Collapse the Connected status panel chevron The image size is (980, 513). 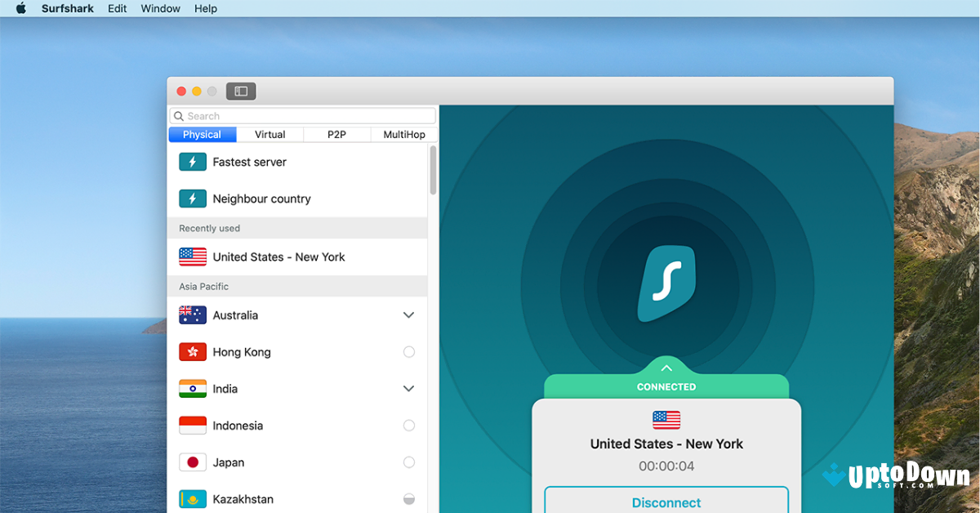coord(666,367)
